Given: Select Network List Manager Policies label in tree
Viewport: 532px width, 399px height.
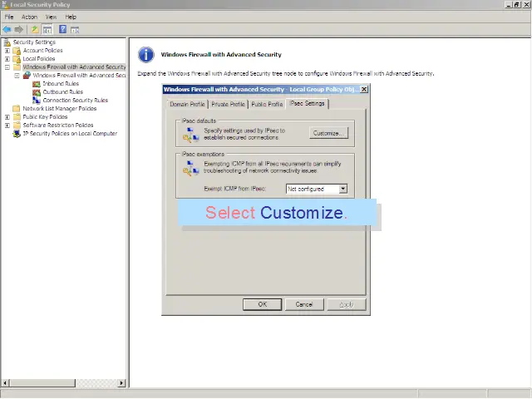Looking at the screenshot, I should point(60,109).
